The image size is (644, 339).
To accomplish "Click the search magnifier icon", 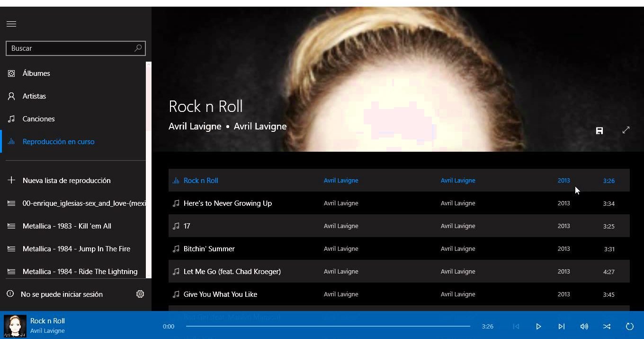I will tap(138, 48).
